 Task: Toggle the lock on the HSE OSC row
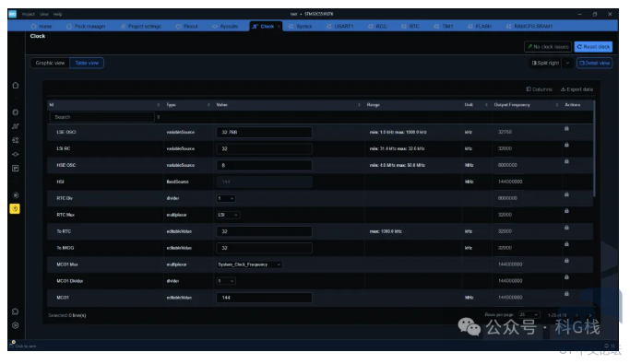point(566,161)
